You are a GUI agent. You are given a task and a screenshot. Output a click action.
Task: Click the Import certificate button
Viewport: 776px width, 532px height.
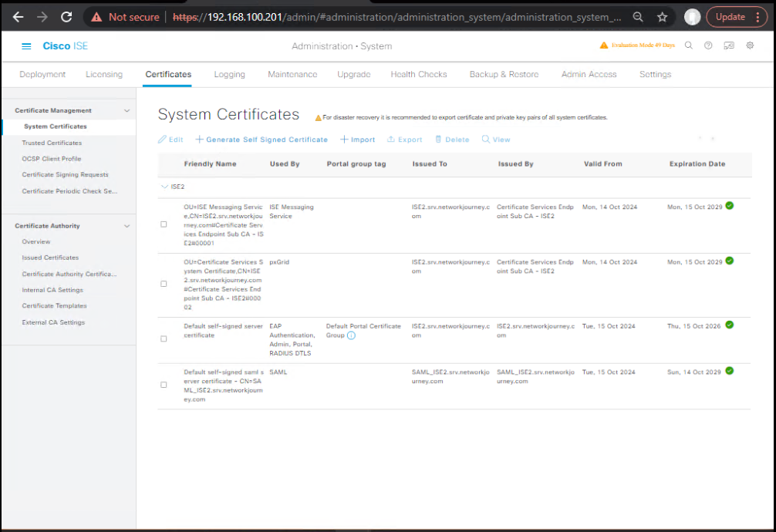point(357,140)
